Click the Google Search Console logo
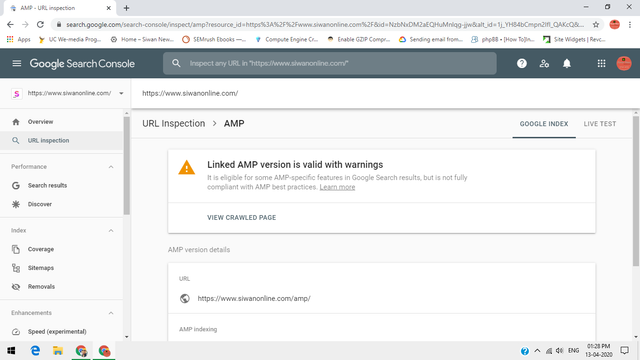The image size is (640, 360). pyautogui.click(x=82, y=63)
